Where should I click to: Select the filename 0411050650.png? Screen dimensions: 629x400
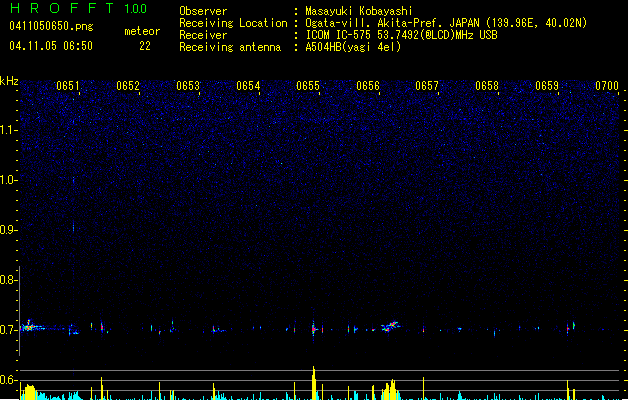pos(51,27)
